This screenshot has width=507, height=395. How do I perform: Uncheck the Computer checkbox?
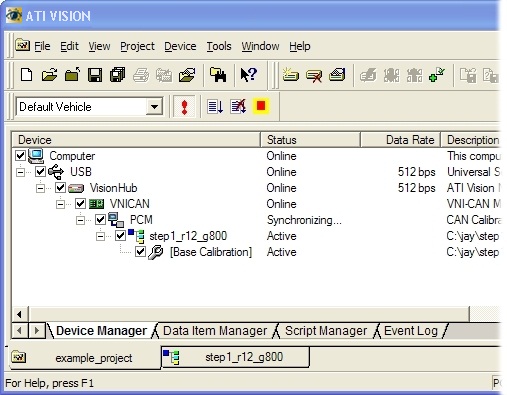coord(20,156)
